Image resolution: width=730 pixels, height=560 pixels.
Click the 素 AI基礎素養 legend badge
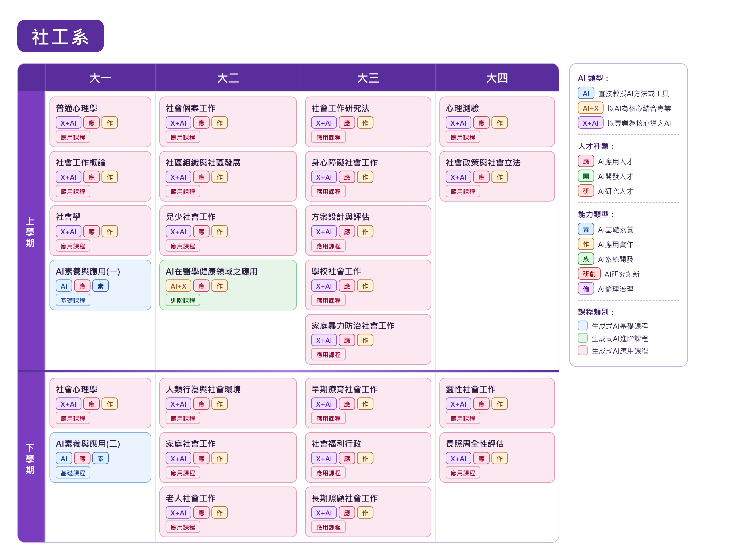[x=586, y=229]
